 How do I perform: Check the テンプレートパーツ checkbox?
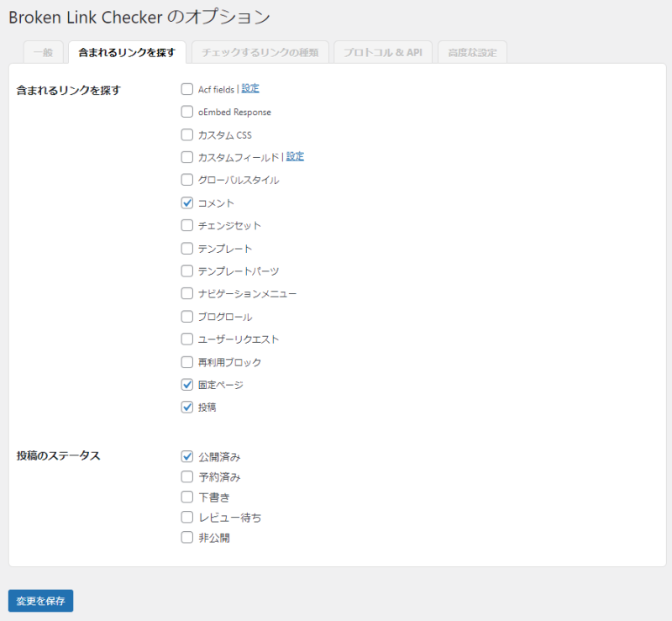click(186, 271)
